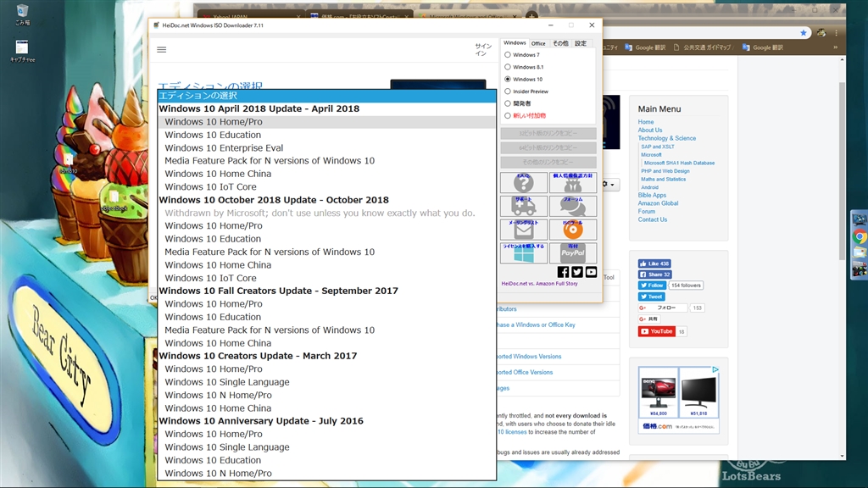Viewport: 868px width, 488px height.
Task: Open Microsoft SHA1 Hash Database link
Action: click(679, 164)
